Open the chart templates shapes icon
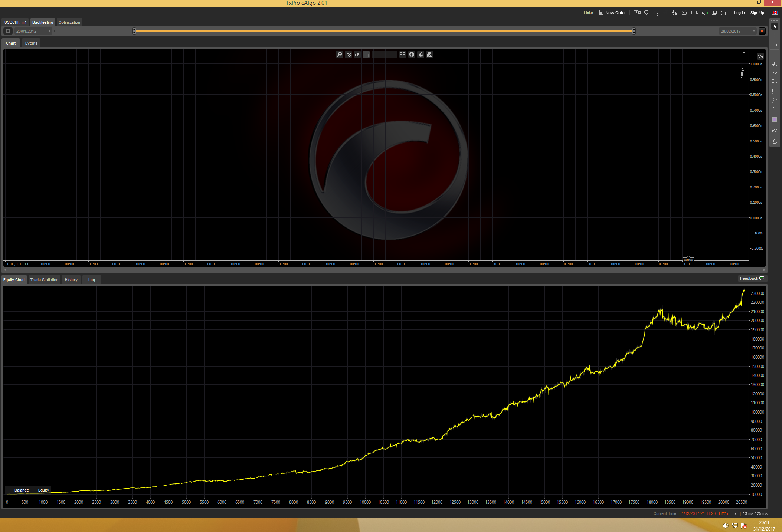 click(x=429, y=55)
